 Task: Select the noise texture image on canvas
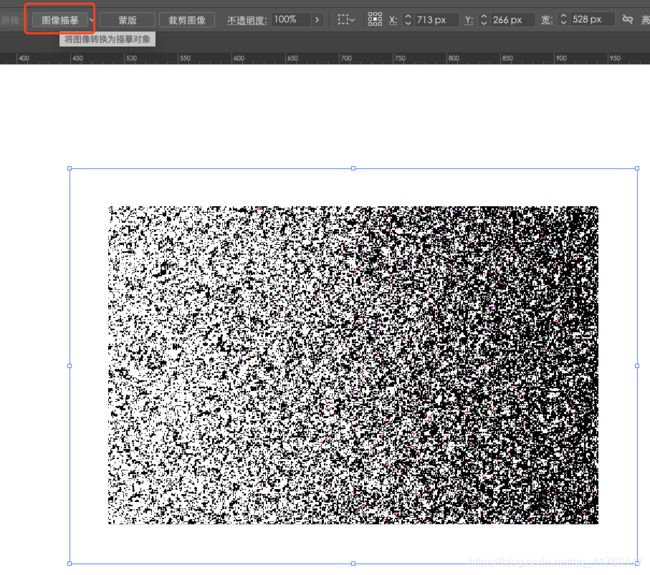click(x=353, y=365)
